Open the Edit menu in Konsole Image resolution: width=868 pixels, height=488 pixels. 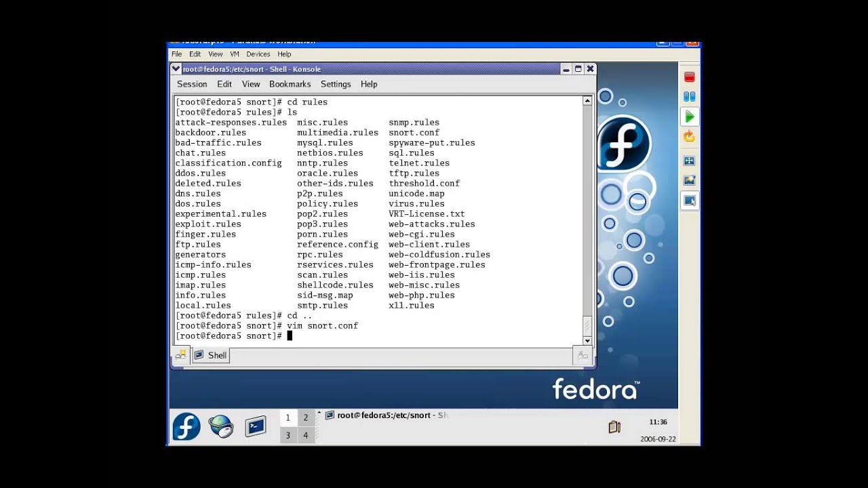click(224, 84)
